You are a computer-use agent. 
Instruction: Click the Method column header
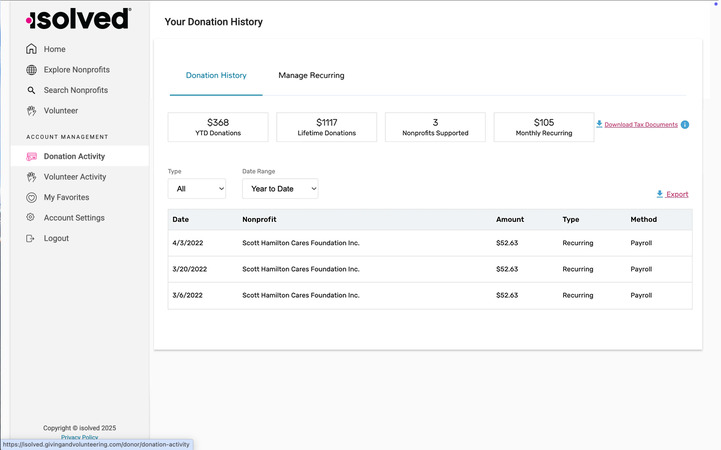[x=644, y=220]
